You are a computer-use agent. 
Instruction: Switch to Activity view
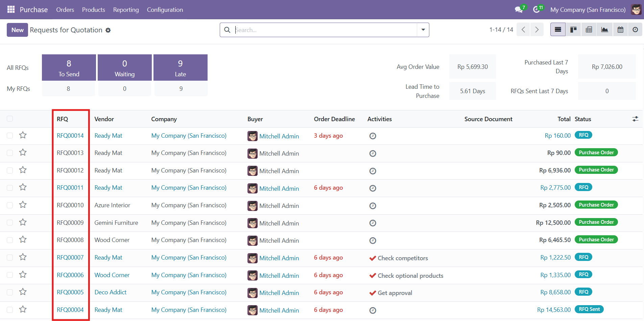click(x=635, y=30)
